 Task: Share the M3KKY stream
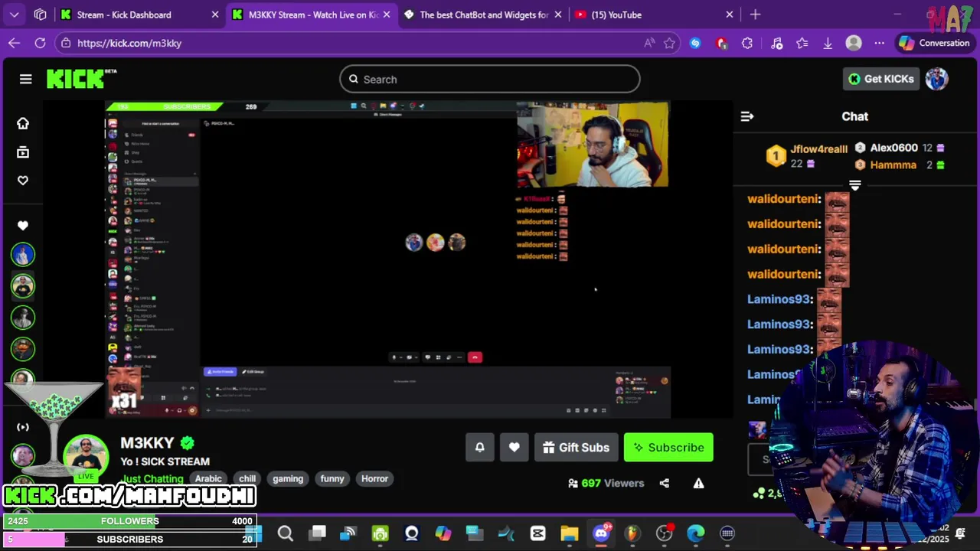tap(665, 483)
